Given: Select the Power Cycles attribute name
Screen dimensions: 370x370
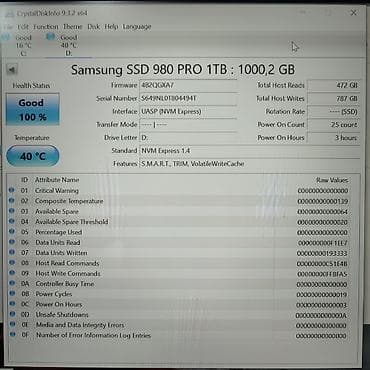Looking at the screenshot, I should [54, 294].
